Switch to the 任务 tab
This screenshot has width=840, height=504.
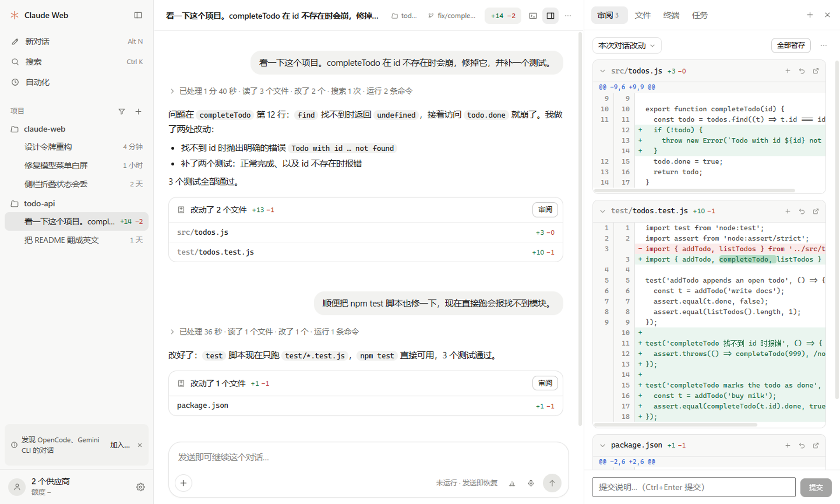pos(699,15)
